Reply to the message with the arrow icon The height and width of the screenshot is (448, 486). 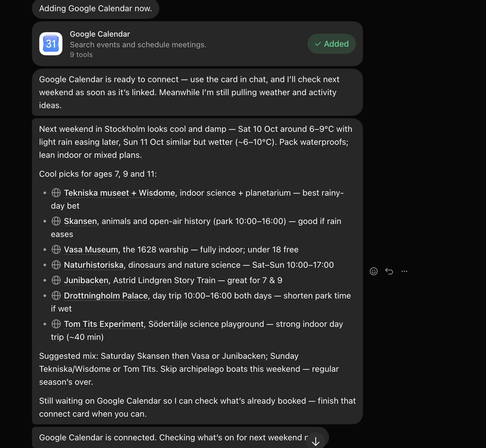pyautogui.click(x=389, y=271)
